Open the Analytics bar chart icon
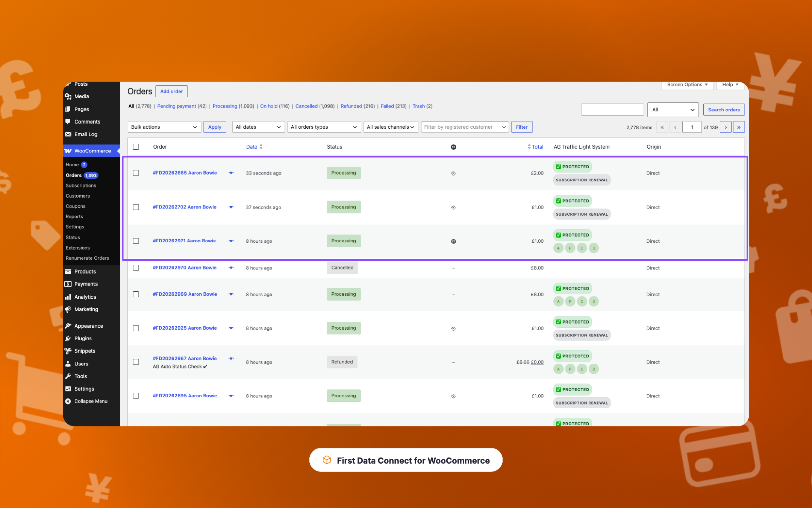The image size is (812, 508). pos(68,297)
